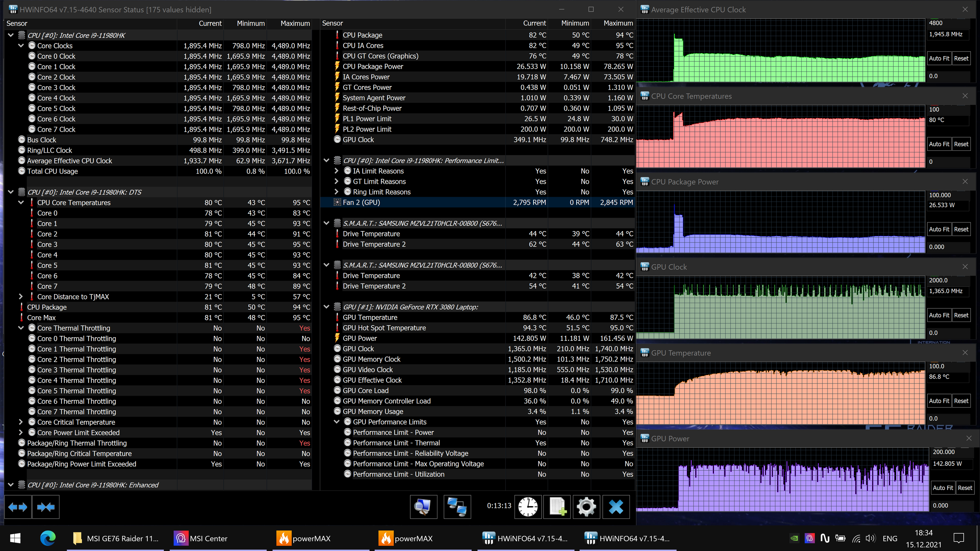Start logging with the sheet-plus icon
The width and height of the screenshot is (980, 551).
point(557,507)
